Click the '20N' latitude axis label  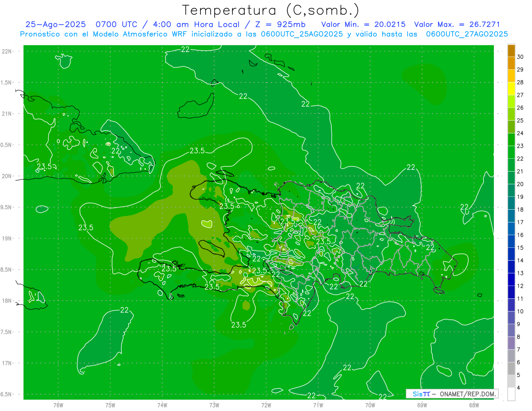click(x=7, y=176)
